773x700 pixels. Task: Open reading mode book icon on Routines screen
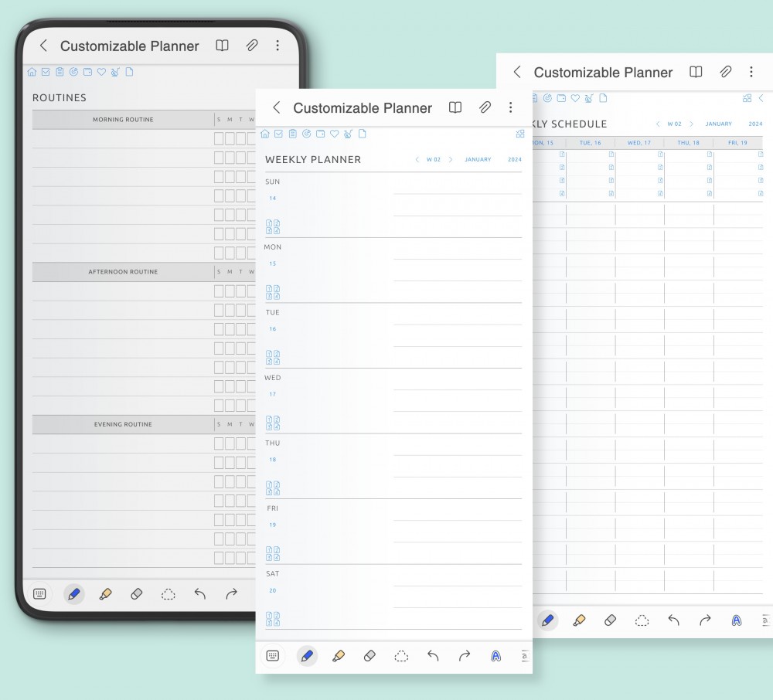coord(223,46)
